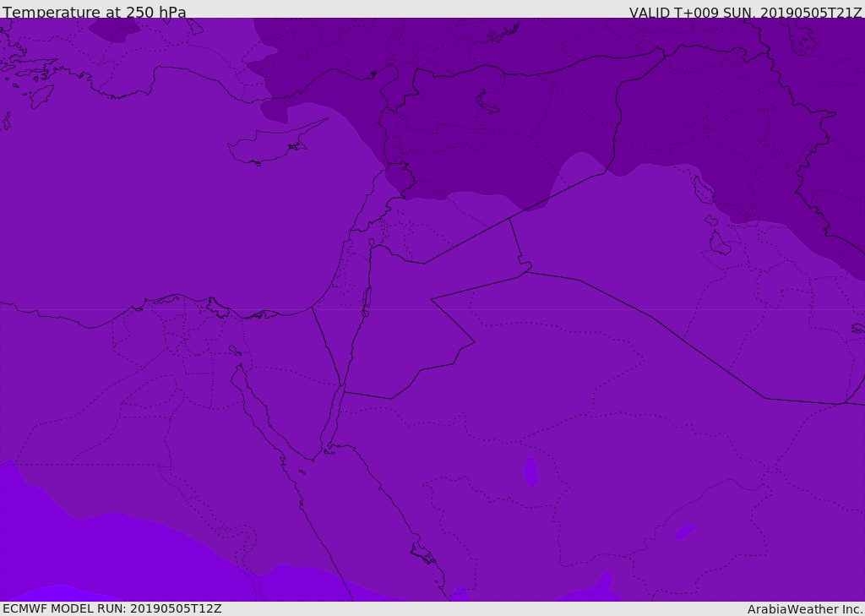
Task: Click the small lake outline in the top dark band
Action: coord(488,102)
